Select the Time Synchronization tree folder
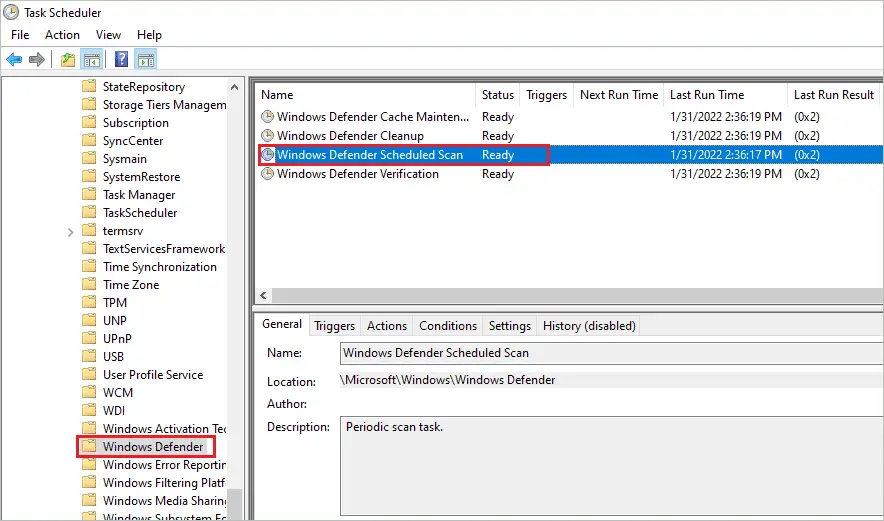 (160, 267)
